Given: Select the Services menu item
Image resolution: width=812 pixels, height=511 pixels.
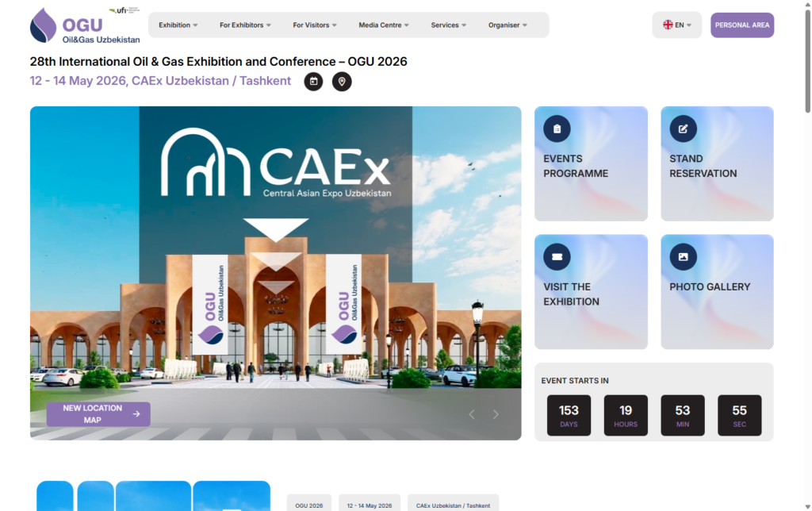Looking at the screenshot, I should click(449, 25).
